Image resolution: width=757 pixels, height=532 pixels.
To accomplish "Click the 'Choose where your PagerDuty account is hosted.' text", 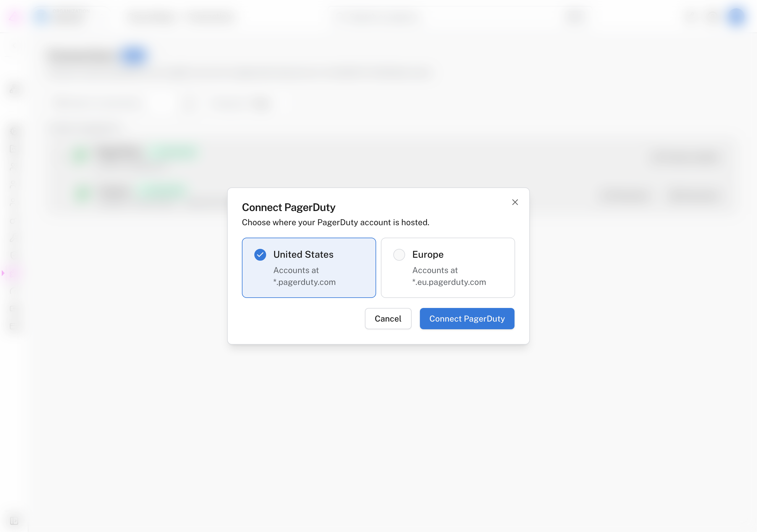I will (335, 222).
